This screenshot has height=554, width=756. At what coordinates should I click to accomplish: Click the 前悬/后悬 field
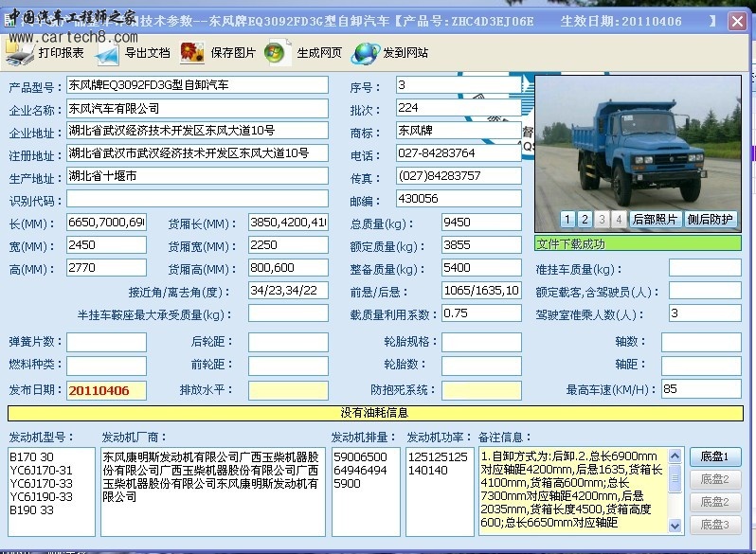[481, 291]
